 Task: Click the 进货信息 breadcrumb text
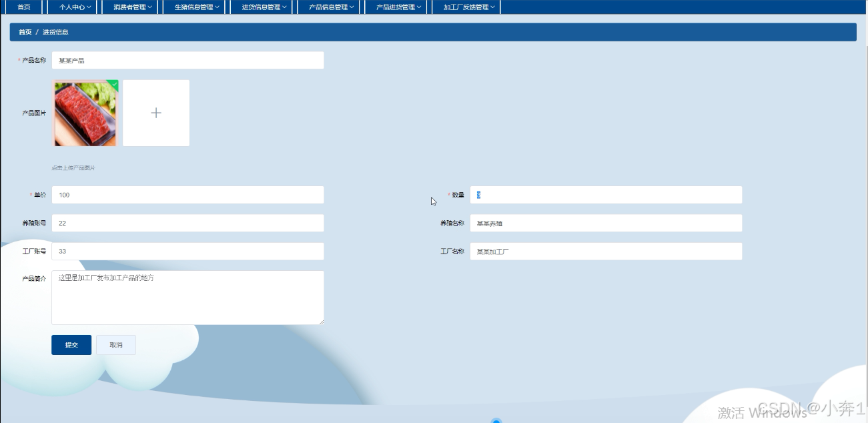(55, 32)
